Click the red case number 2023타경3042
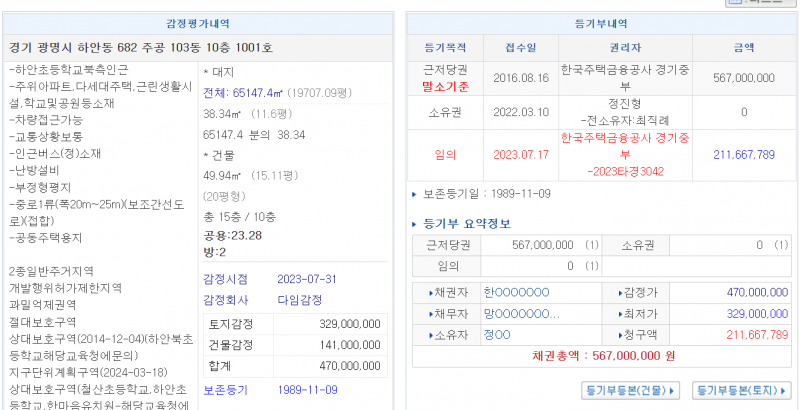 point(598,169)
